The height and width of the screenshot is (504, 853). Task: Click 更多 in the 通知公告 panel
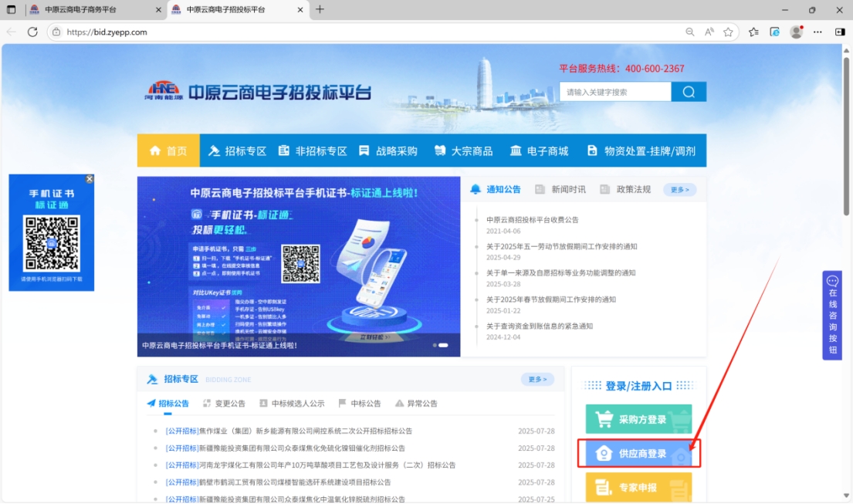679,190
